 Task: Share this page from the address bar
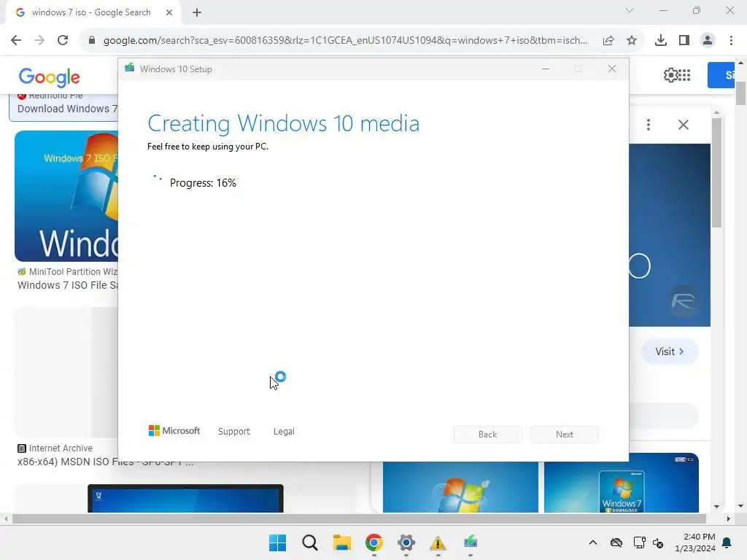click(x=608, y=41)
